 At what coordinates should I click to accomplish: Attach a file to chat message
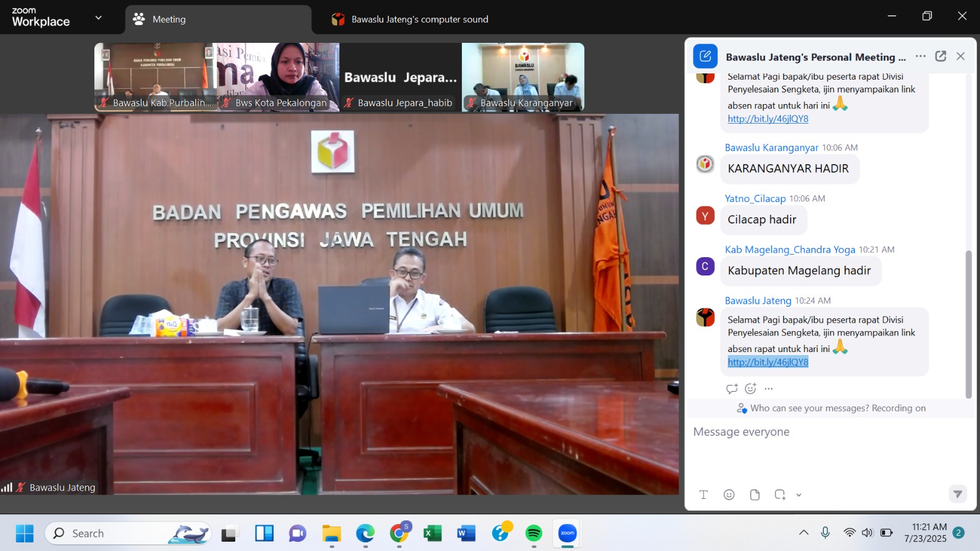pyautogui.click(x=755, y=495)
